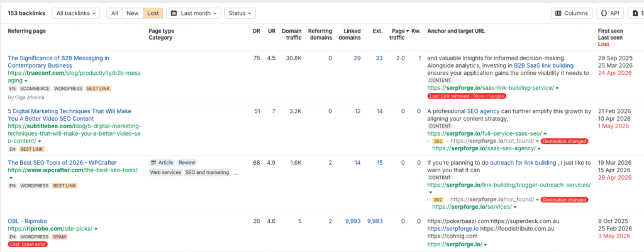Click the Article page type icon tag
644x252 pixels.
162,163
